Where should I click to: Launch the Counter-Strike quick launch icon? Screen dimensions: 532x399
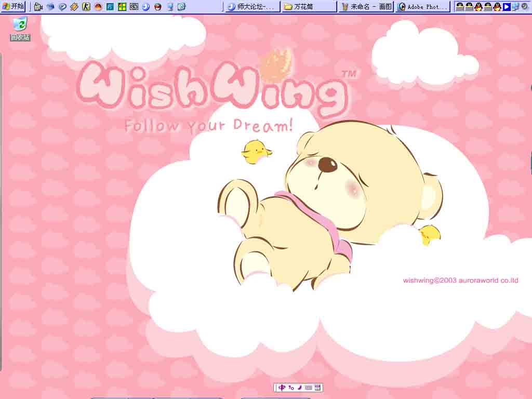(86, 7)
